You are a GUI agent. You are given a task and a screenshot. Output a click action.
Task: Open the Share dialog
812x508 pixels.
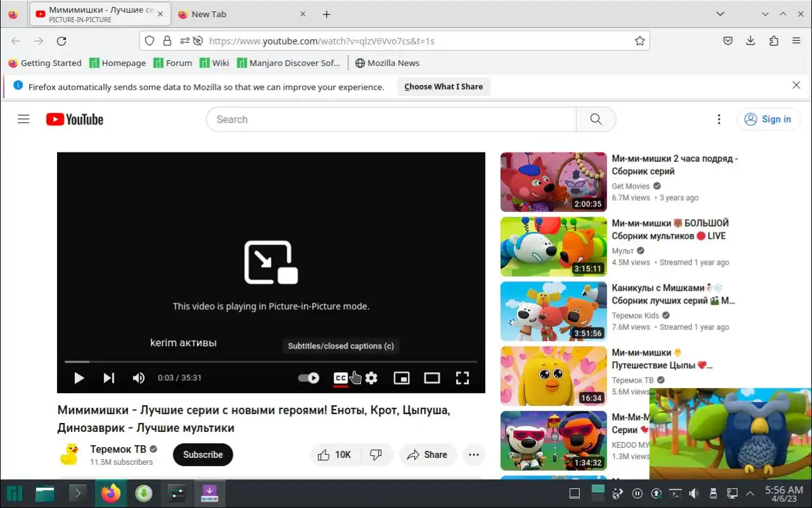(x=428, y=455)
